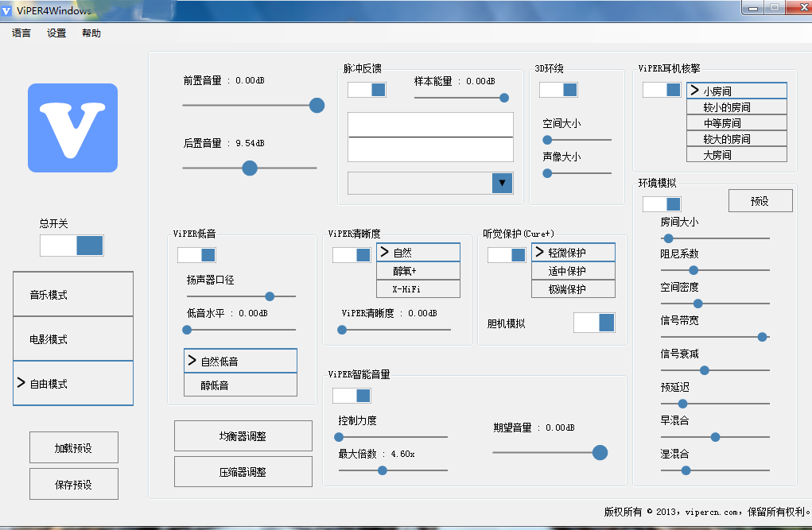
Task: Select 小房间 headphone room option
Action: pos(736,91)
